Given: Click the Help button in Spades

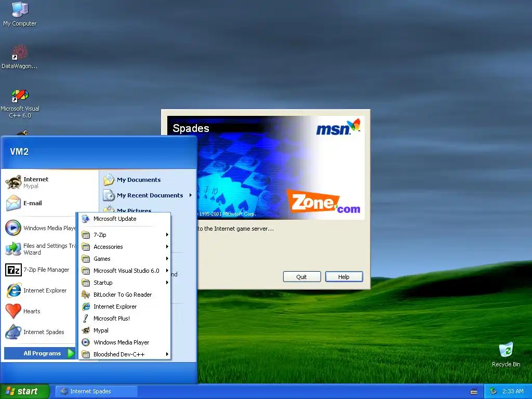Looking at the screenshot, I should click(344, 277).
